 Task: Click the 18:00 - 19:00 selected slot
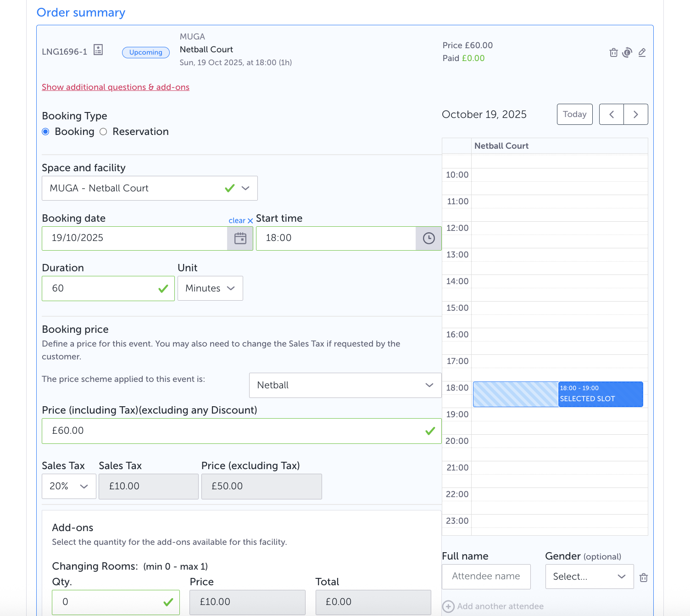pos(600,394)
